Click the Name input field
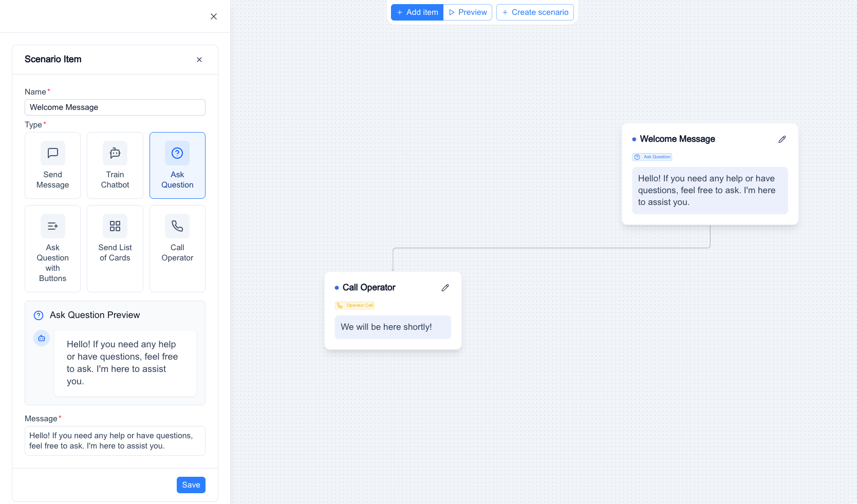857x504 pixels. pos(115,107)
